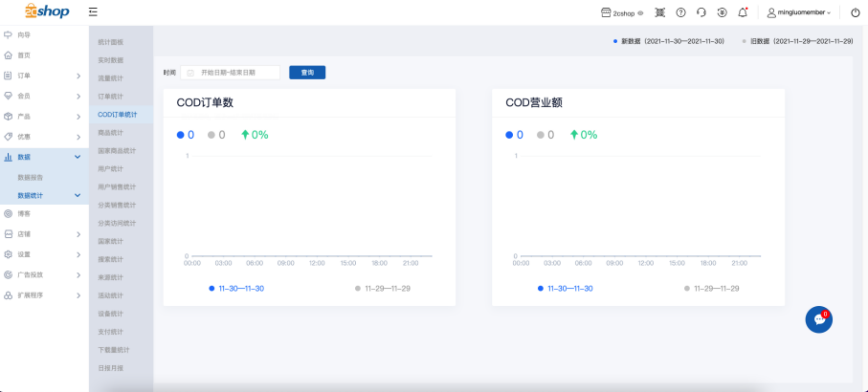Open the 商品统计 submenu item
The height and width of the screenshot is (392, 868).
(x=111, y=132)
